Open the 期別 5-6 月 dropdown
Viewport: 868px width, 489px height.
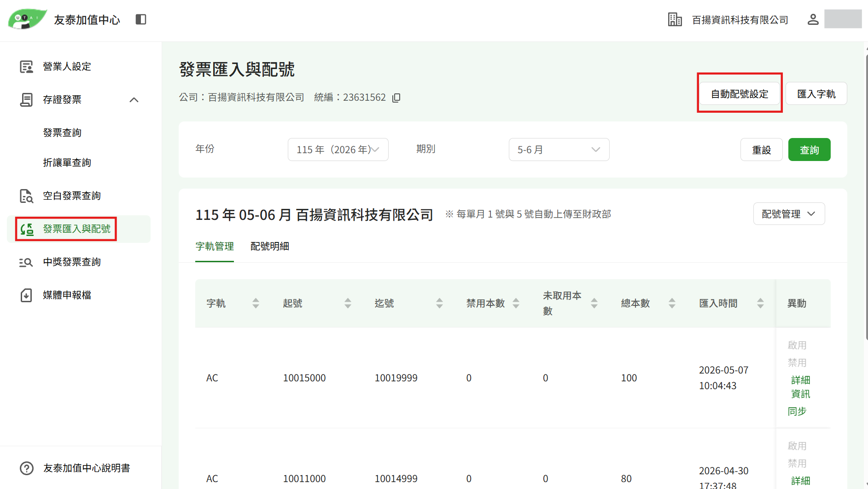point(559,150)
